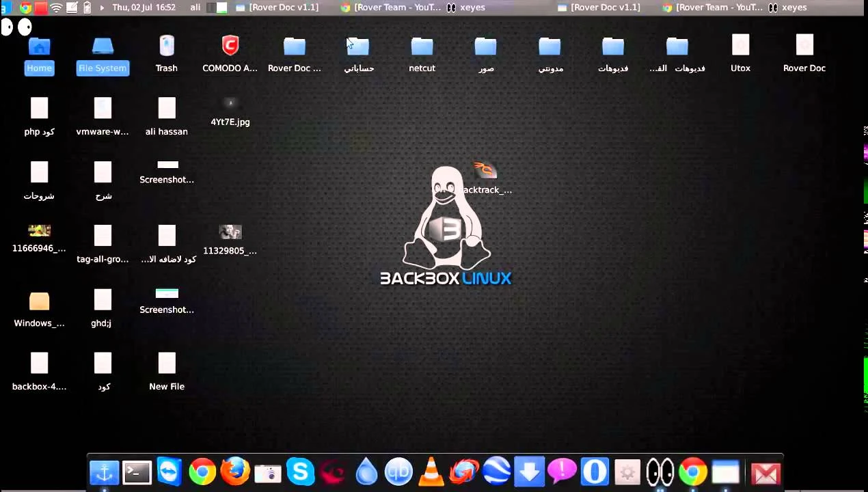868x492 pixels.
Task: Launch Firefox from the dock
Action: tap(235, 471)
